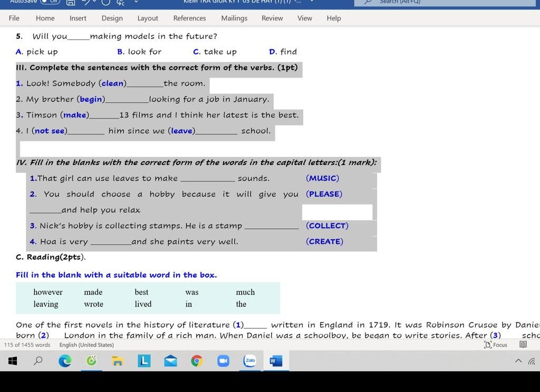Click the verb (clean) in sentence 1
The height and width of the screenshot is (392, 540).
[113, 83]
